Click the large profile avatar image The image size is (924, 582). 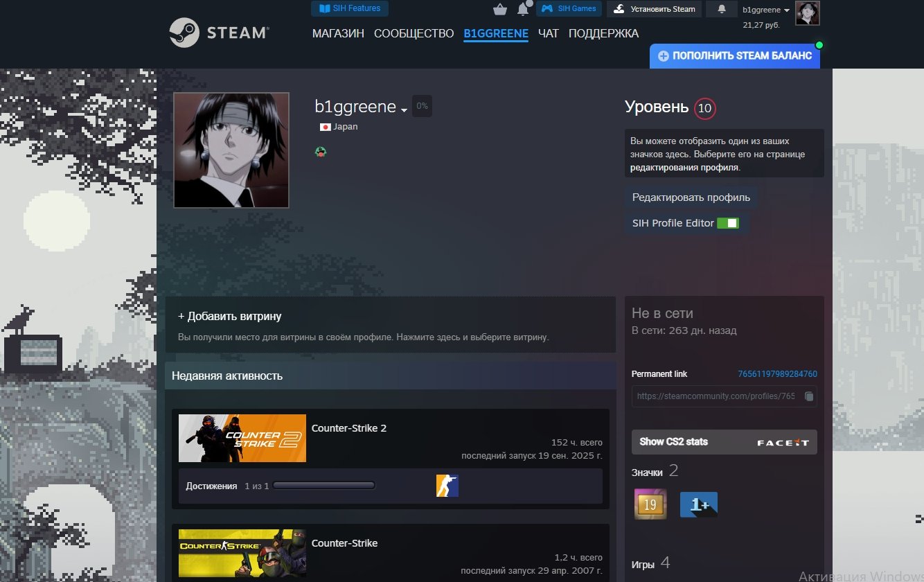point(231,150)
